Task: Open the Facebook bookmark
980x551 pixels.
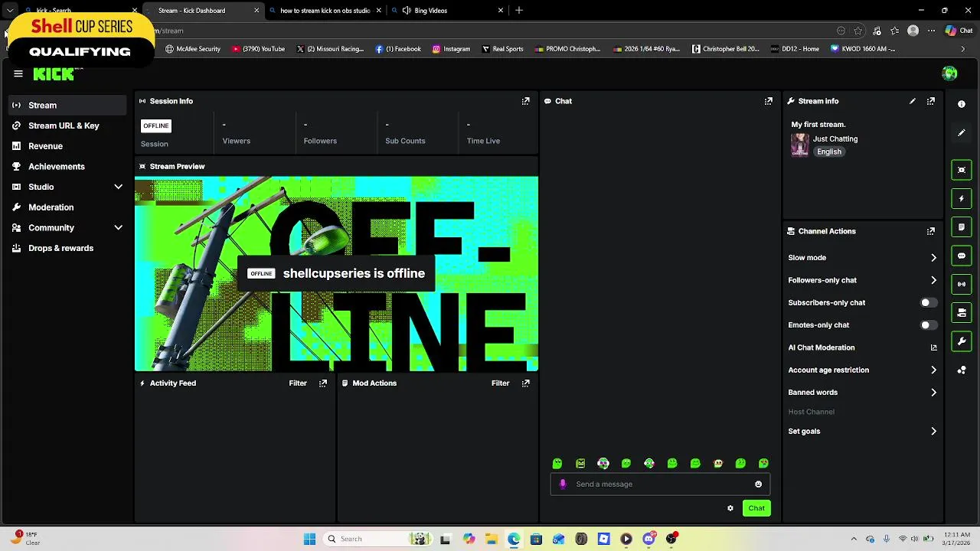Action: click(x=398, y=49)
